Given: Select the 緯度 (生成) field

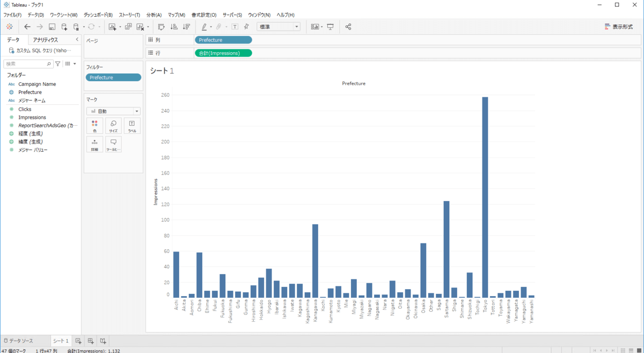Looking at the screenshot, I should coord(31,141).
